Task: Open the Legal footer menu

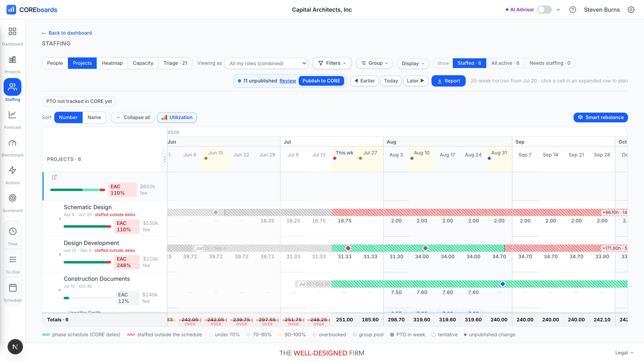Action: coord(624,353)
